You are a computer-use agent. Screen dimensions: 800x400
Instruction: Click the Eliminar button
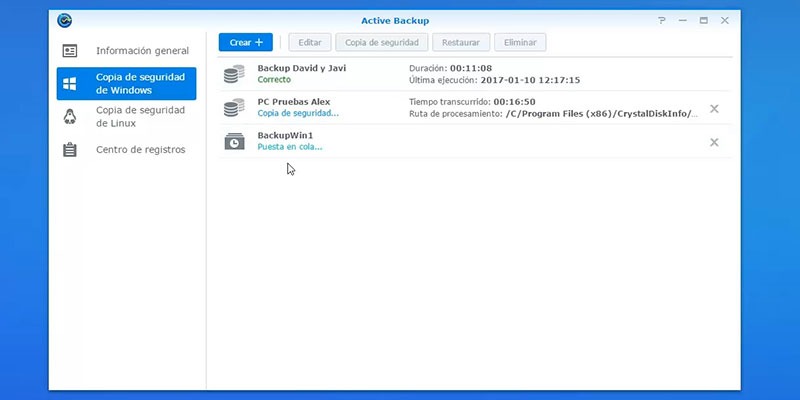[x=520, y=42]
